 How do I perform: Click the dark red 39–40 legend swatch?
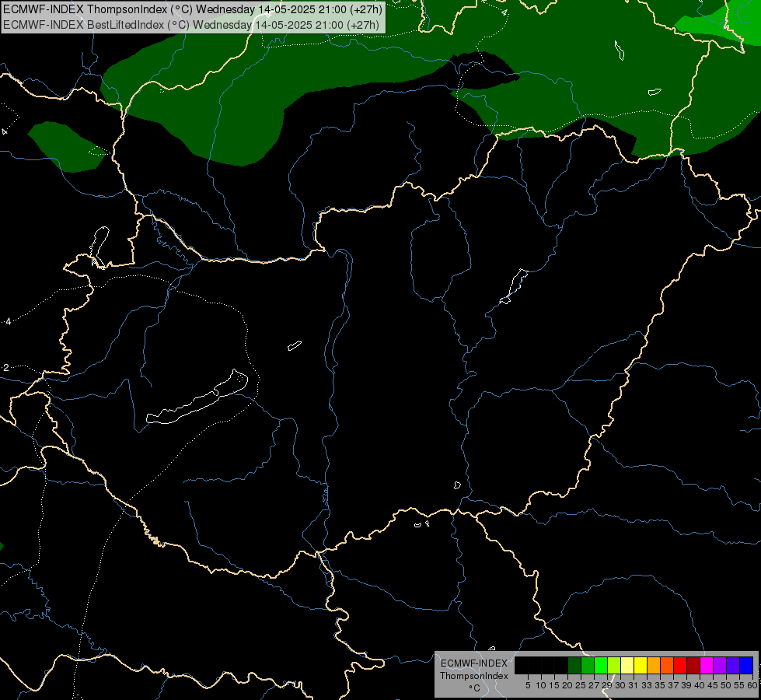pos(693,665)
